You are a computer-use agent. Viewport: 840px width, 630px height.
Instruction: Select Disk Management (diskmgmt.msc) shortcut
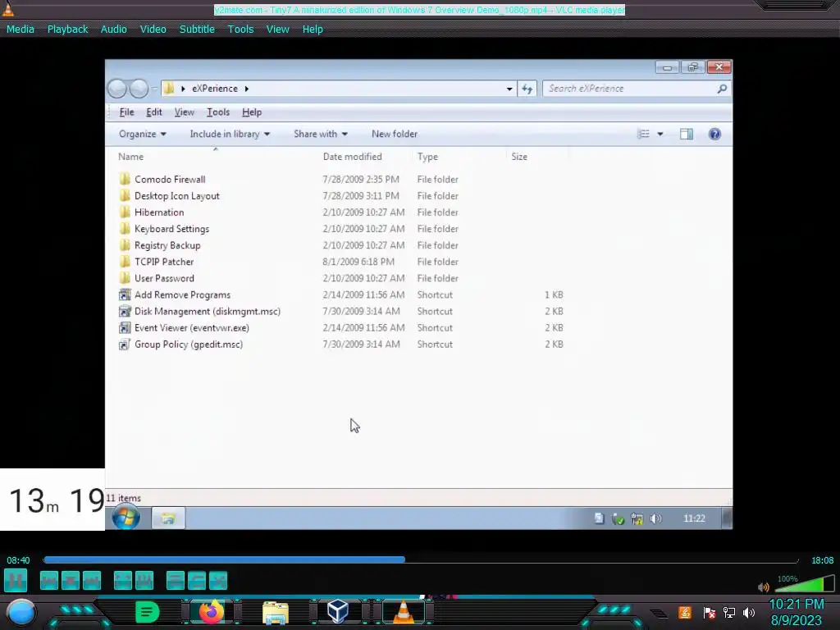point(208,311)
